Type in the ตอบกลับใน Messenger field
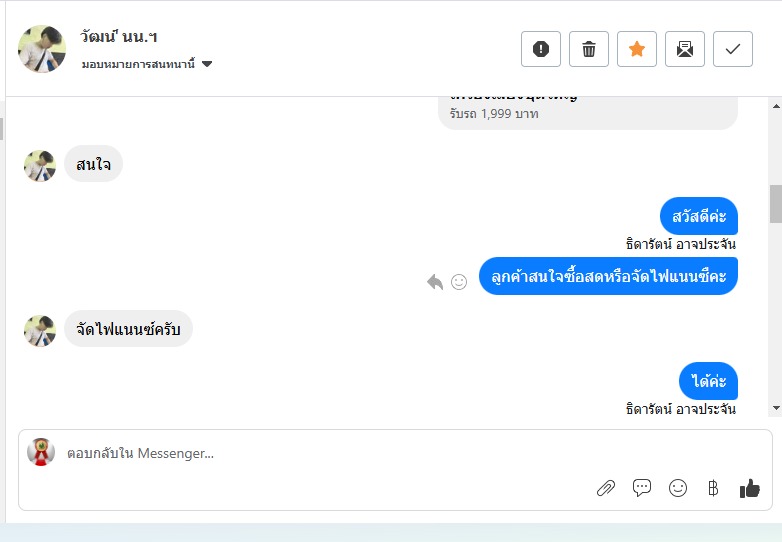 pyautogui.click(x=300, y=453)
